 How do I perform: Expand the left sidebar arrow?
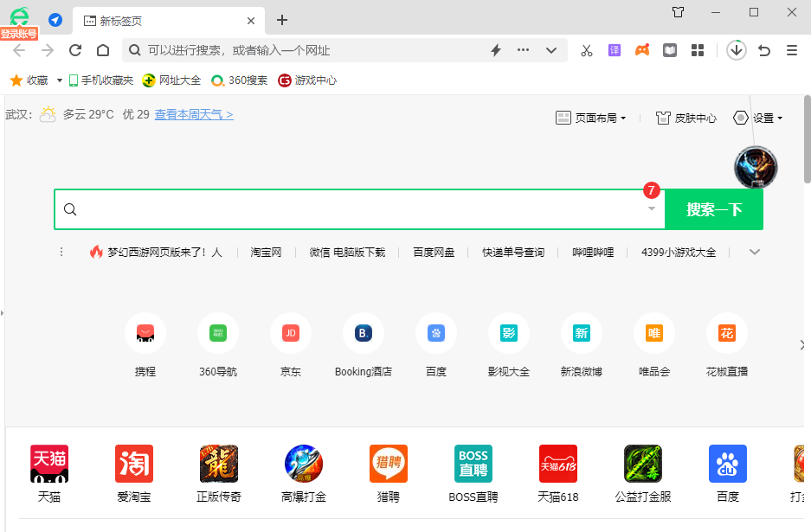coord(2,313)
